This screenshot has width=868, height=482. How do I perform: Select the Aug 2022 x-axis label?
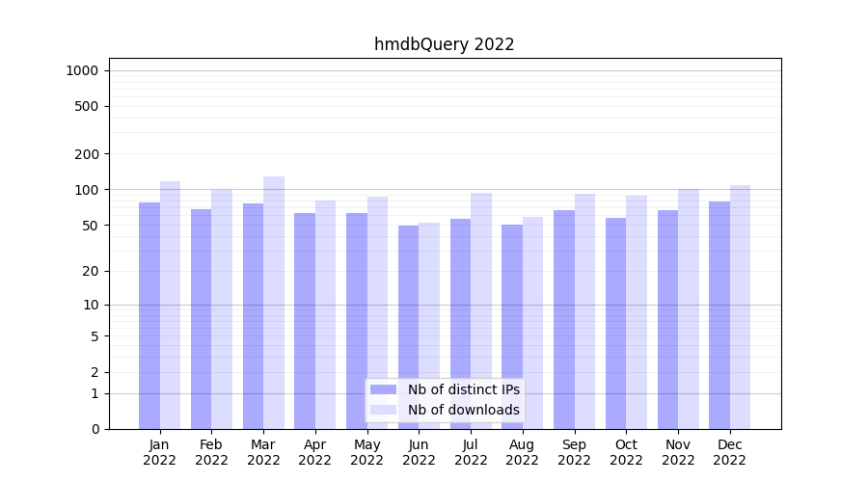click(523, 452)
